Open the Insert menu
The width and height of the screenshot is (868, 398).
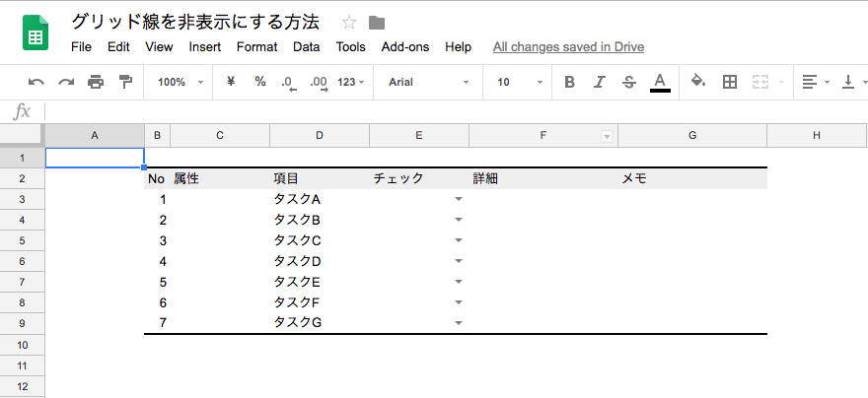pos(205,47)
